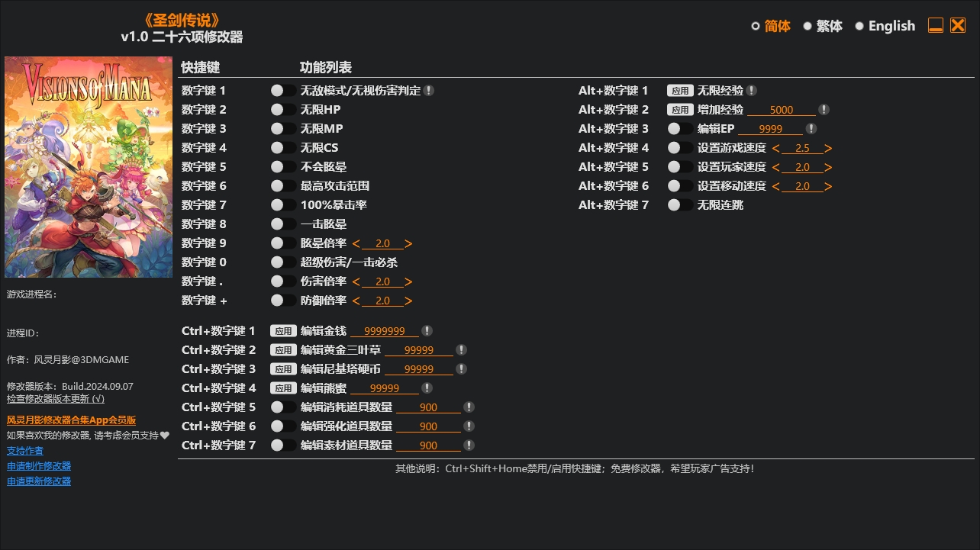Click 应用 button for 无限经验
The image size is (980, 550).
(x=680, y=91)
